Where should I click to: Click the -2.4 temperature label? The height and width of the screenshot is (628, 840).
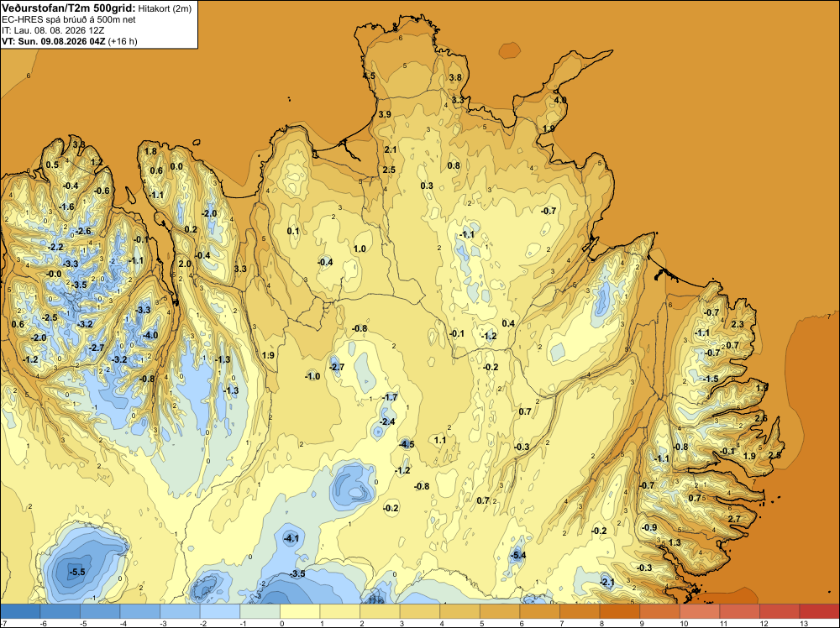[387, 421]
